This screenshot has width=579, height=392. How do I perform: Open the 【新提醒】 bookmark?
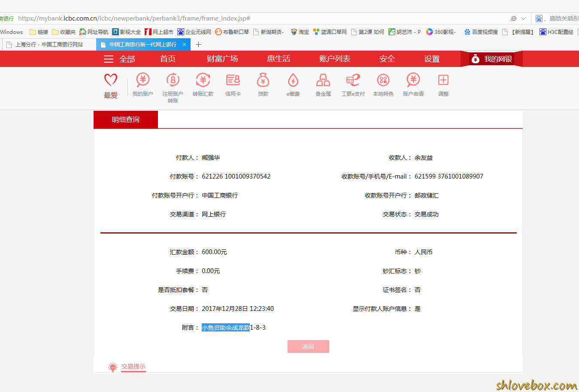[518, 32]
